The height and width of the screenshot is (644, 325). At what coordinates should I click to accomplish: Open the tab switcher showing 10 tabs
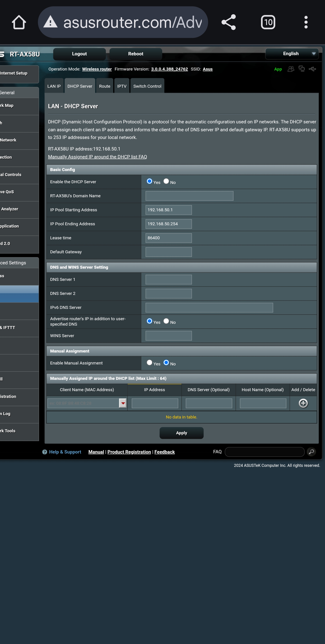click(x=268, y=22)
